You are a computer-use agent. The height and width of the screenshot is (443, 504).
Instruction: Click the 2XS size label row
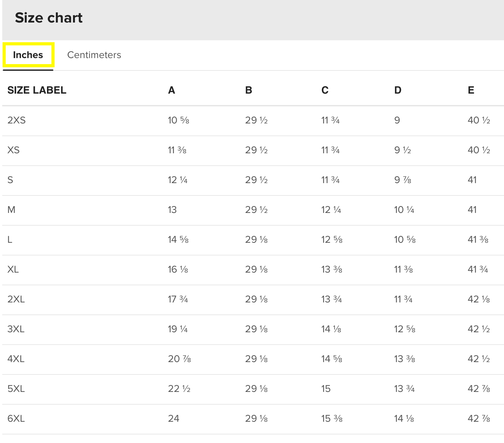tap(17, 120)
